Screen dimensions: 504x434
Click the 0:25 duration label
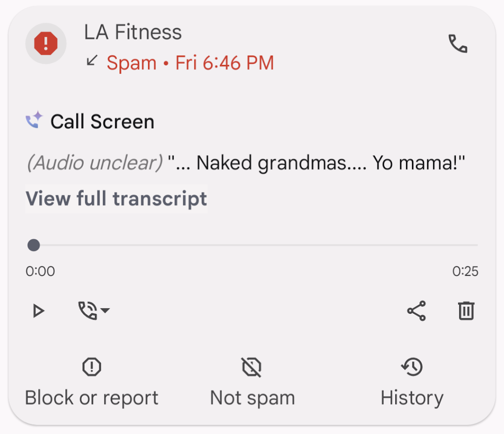[x=465, y=271]
